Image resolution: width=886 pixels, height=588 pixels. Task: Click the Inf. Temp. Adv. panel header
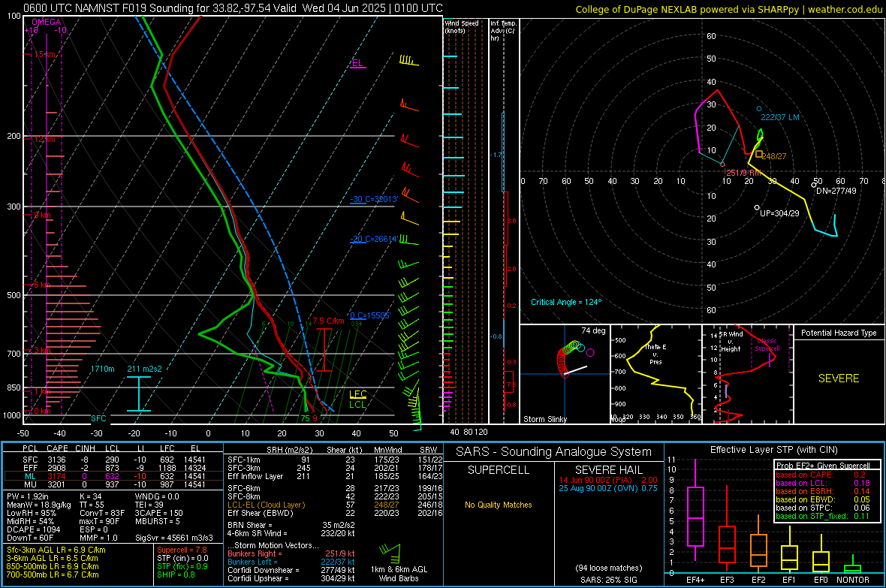point(503,31)
